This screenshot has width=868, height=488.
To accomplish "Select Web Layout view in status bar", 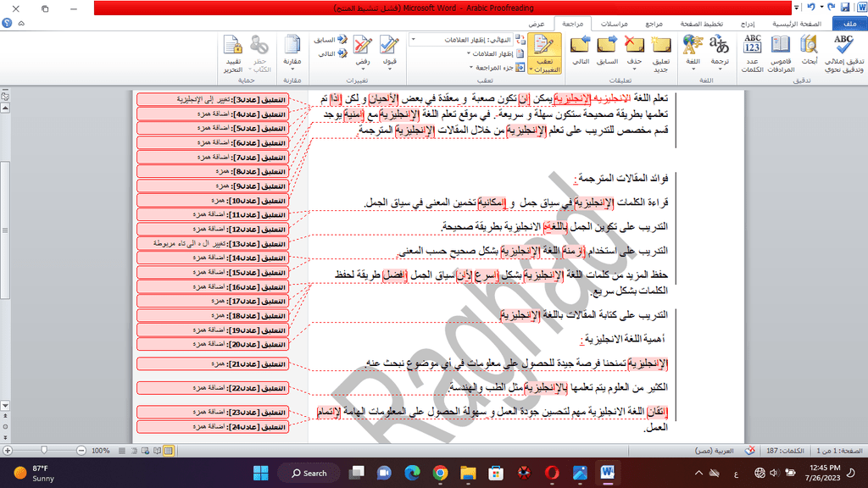I will click(x=145, y=451).
